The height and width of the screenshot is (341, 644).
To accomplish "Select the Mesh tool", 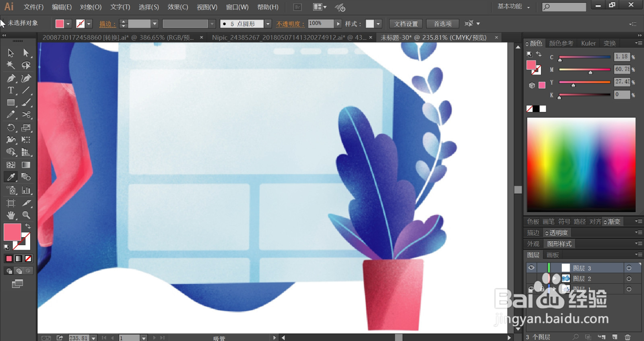I will [11, 165].
